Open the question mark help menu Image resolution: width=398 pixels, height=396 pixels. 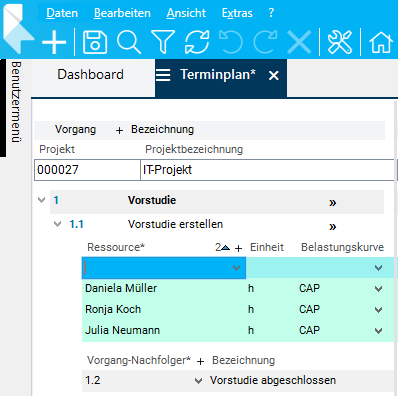[x=271, y=13]
